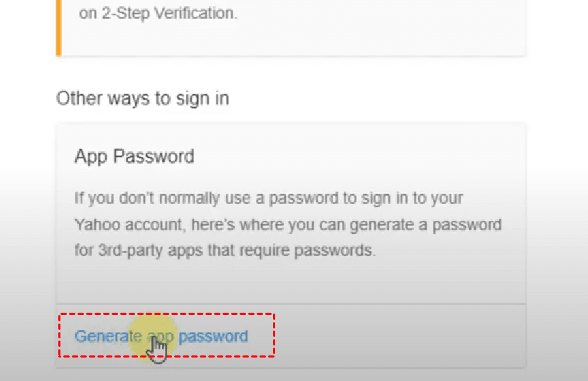Click the line starting "If you don't normally"

click(269, 198)
